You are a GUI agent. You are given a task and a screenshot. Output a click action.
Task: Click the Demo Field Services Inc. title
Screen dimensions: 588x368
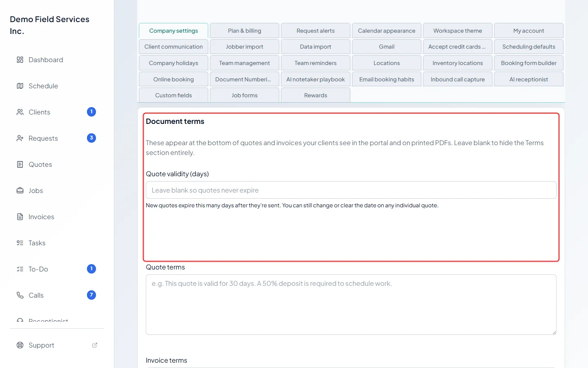pos(49,25)
